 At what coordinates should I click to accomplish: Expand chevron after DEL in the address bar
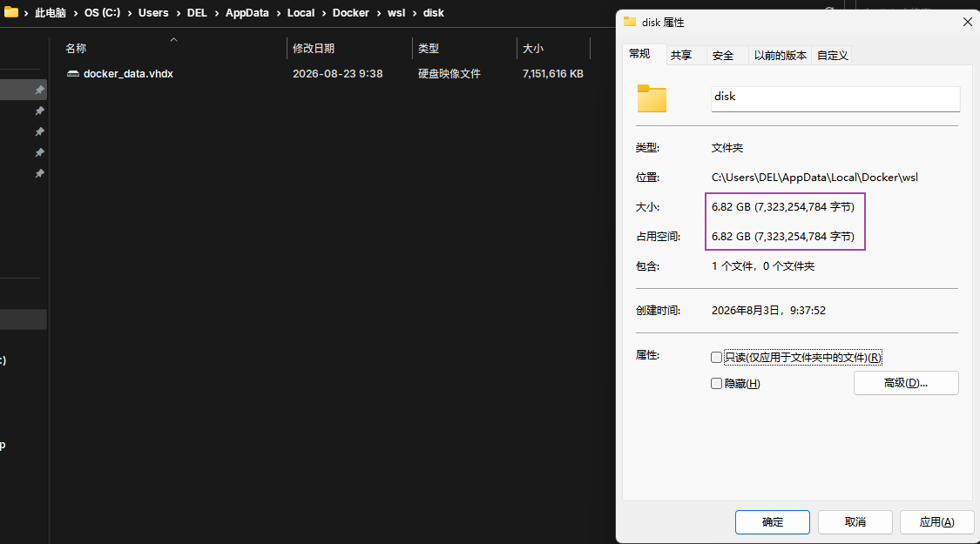(216, 12)
